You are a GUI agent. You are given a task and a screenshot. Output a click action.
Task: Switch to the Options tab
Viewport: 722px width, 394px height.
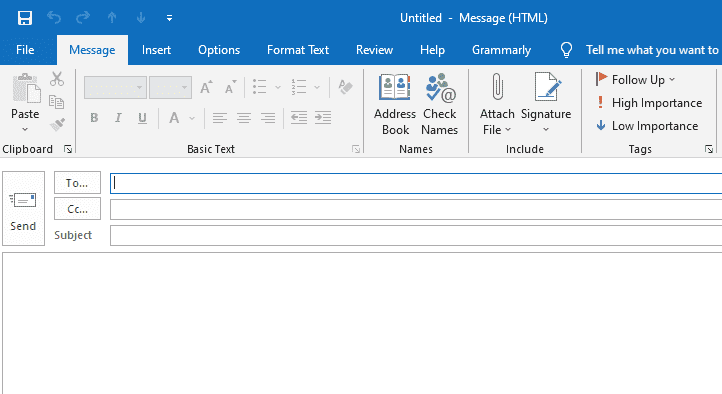point(219,50)
